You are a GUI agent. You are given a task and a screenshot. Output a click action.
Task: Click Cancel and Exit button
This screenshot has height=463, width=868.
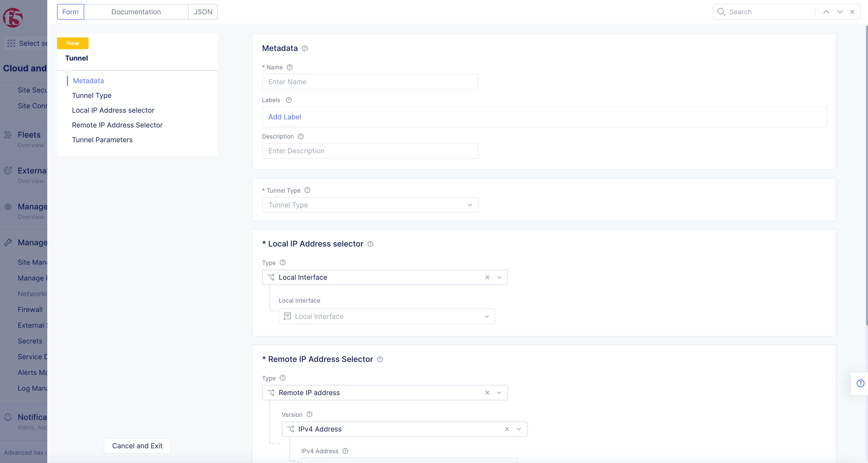[x=137, y=446]
